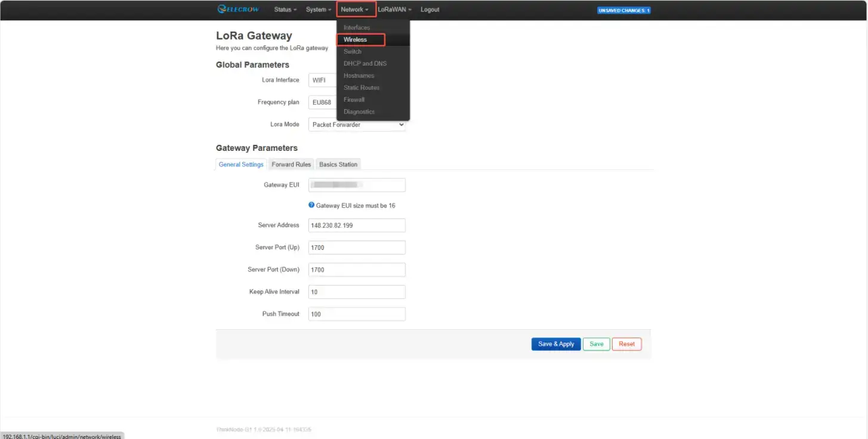
Task: Click the green Save button
Action: (596, 344)
